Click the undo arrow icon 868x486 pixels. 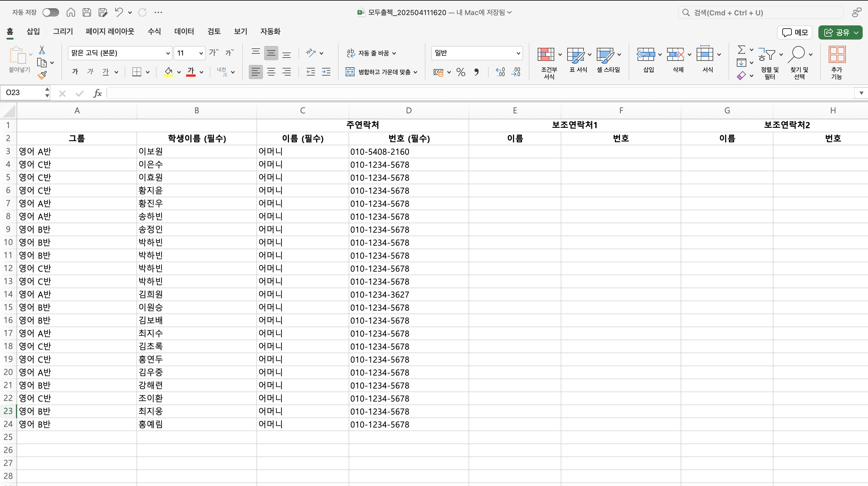118,12
